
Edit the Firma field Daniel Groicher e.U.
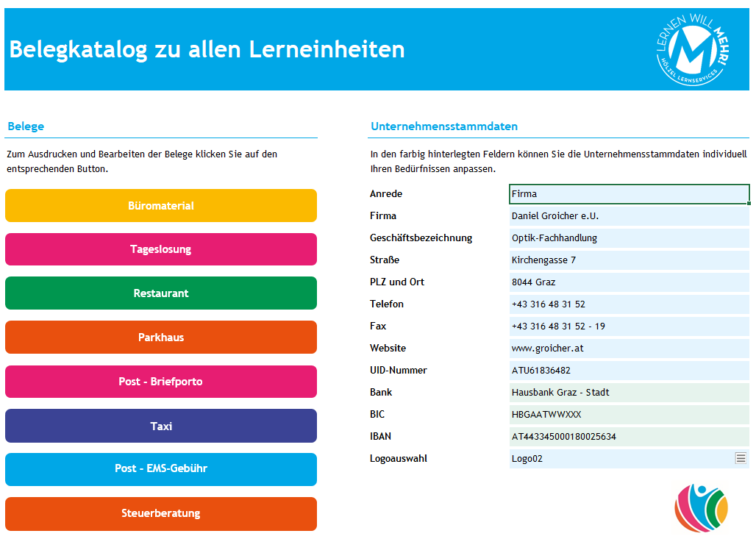[x=630, y=216]
